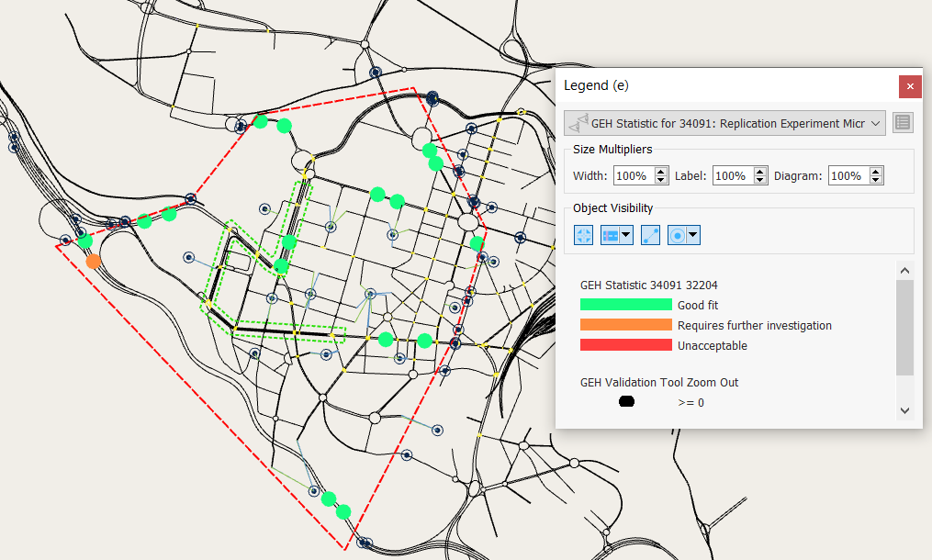The image size is (932, 560).
Task: Close the Legend panel
Action: tap(910, 85)
